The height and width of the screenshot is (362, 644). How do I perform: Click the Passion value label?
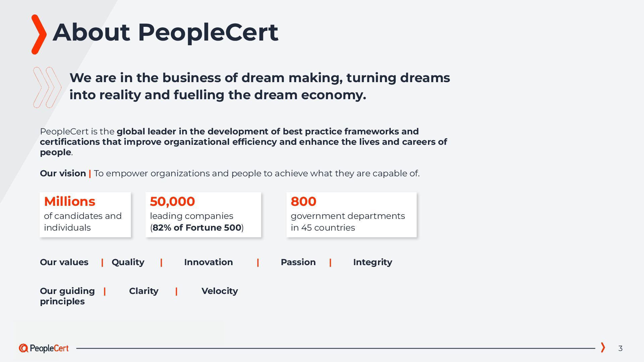click(298, 262)
